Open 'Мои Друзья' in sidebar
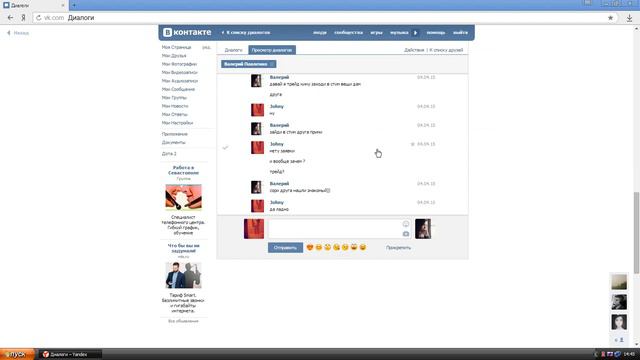Viewport: 640px width, 360px height. [174, 56]
